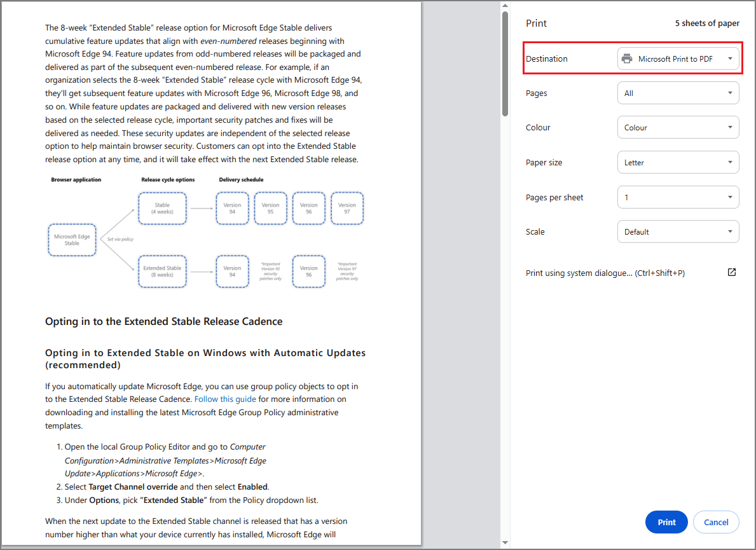756x550 pixels.
Task: Open the Paper size dropdown showing Letter
Action: tap(678, 162)
